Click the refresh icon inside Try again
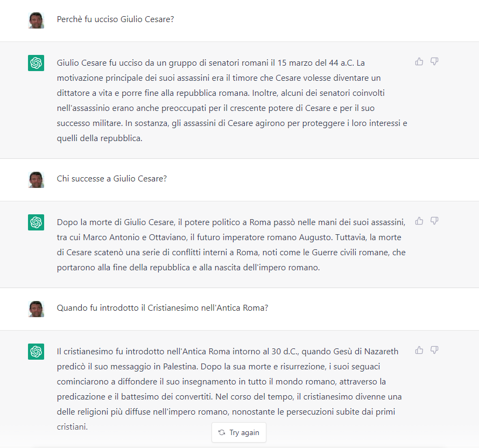 click(x=222, y=432)
